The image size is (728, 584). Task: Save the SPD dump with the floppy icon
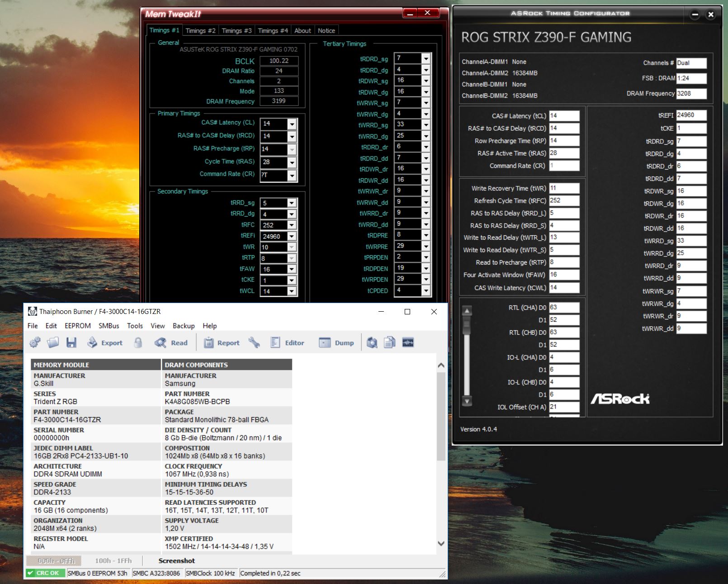(71, 343)
